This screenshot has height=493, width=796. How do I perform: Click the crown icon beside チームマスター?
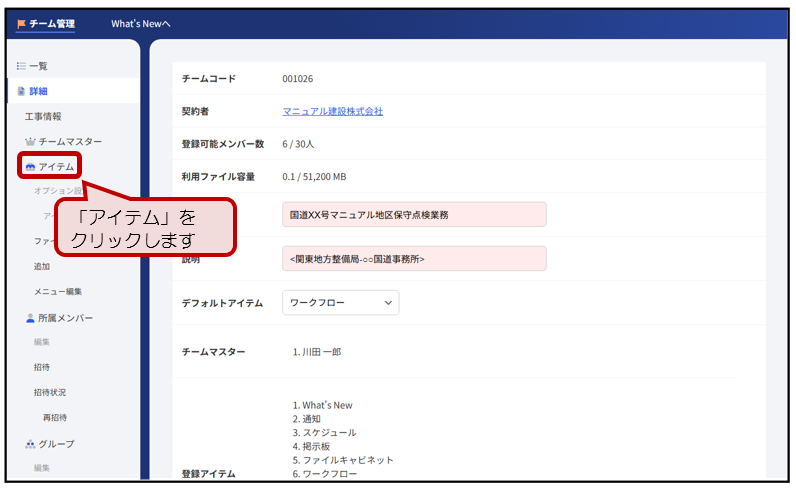tap(30, 142)
